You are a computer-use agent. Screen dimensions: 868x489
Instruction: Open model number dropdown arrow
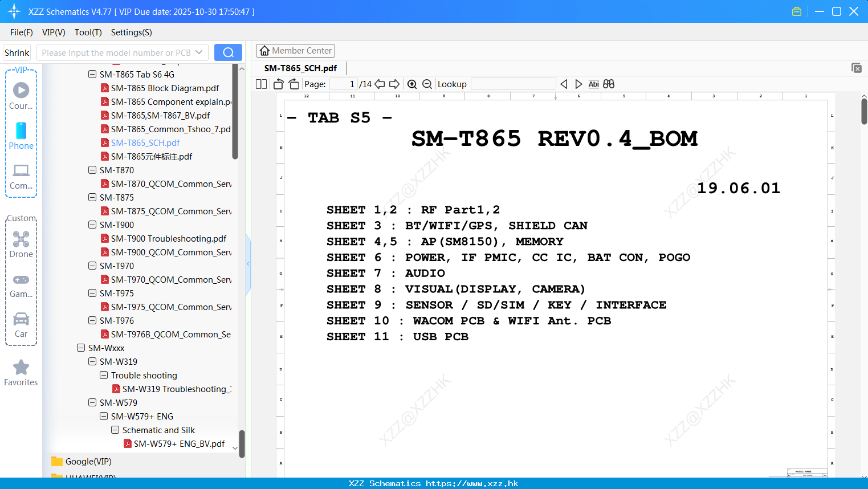(199, 52)
